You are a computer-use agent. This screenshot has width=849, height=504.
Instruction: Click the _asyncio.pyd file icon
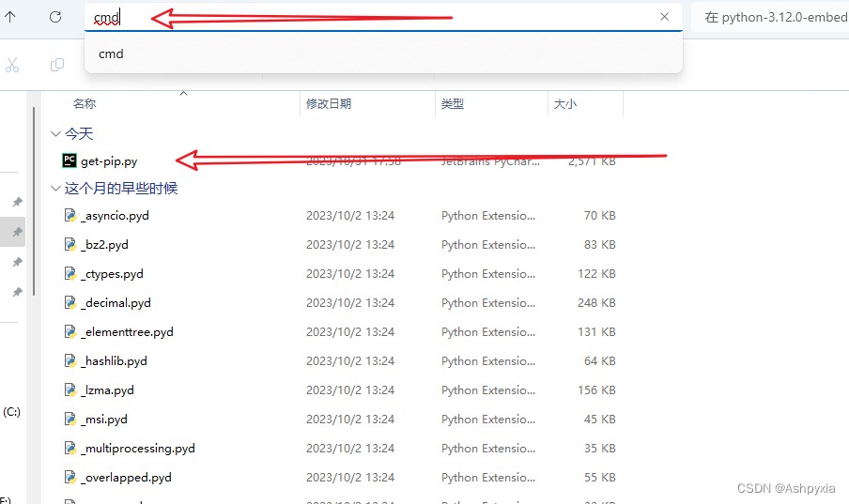click(x=70, y=216)
